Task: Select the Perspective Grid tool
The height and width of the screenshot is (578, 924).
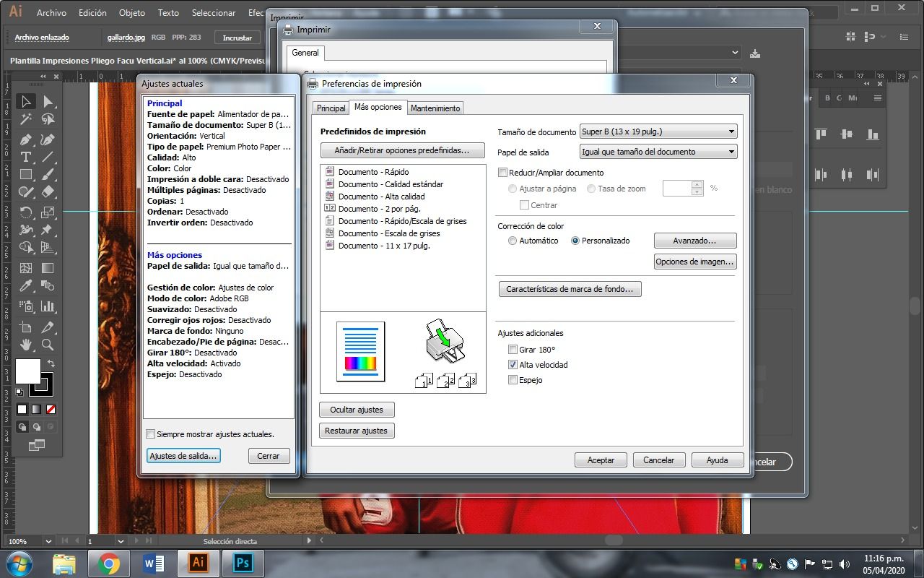Action: click(x=48, y=248)
